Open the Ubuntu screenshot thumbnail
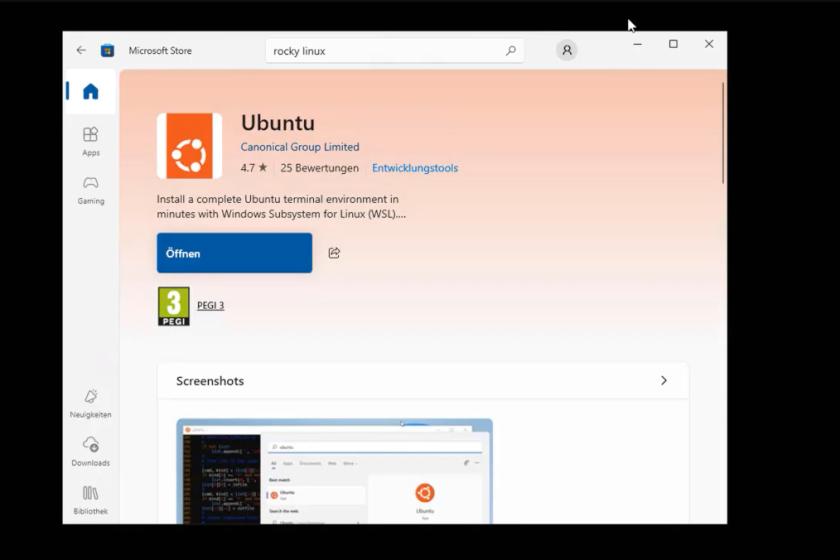Image resolution: width=840 pixels, height=560 pixels. pos(334,472)
